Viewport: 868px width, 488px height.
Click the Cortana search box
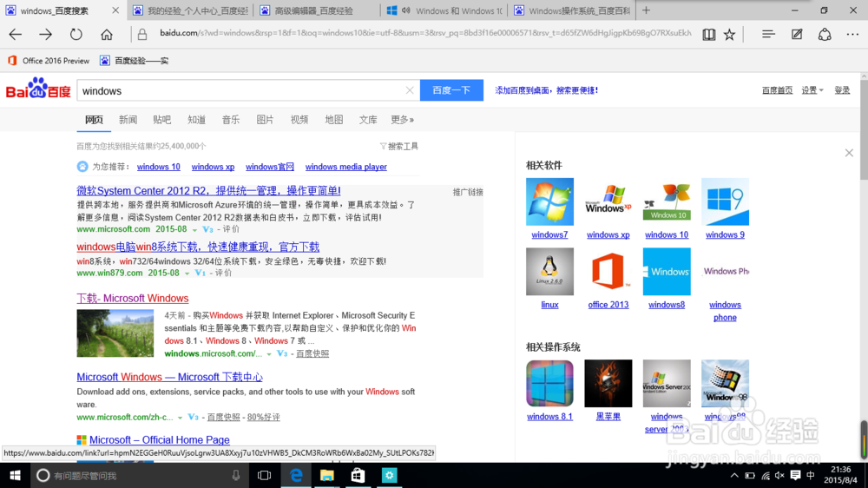138,475
